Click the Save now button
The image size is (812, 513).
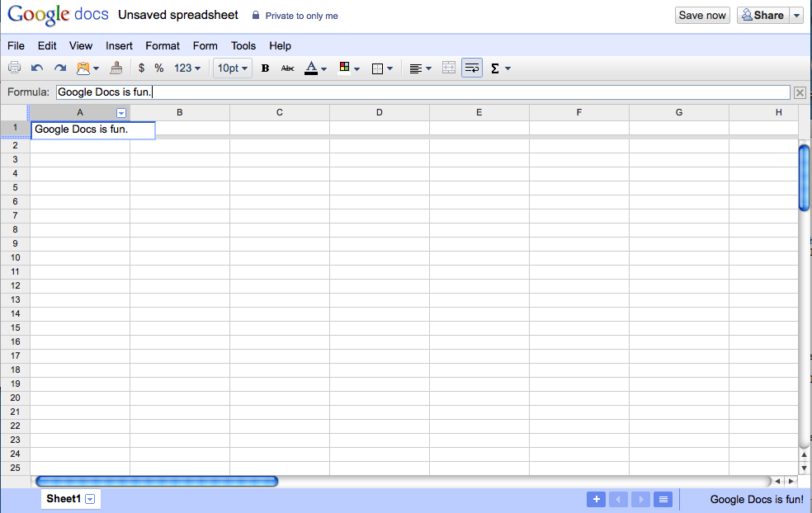tap(701, 14)
